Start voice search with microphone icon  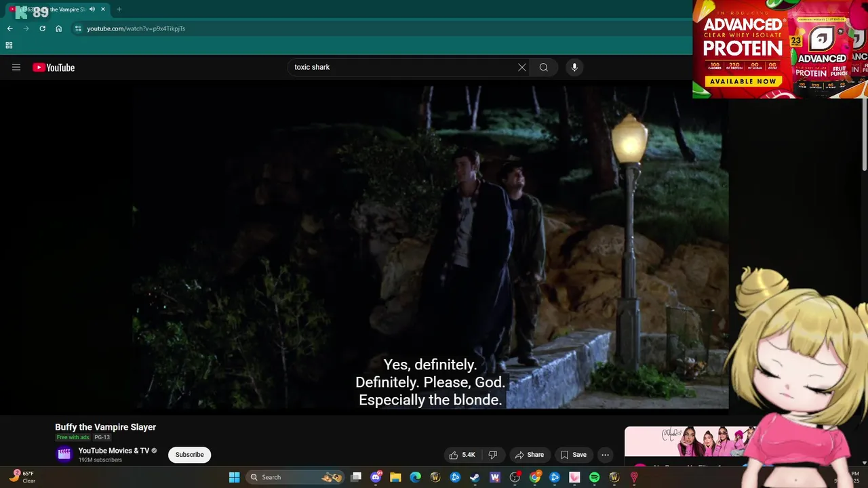pos(574,67)
